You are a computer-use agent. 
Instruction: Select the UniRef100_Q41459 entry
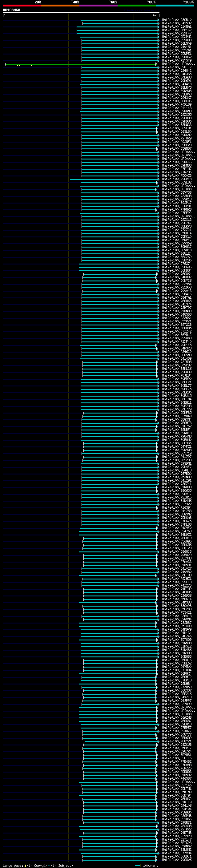[x=176, y=358]
